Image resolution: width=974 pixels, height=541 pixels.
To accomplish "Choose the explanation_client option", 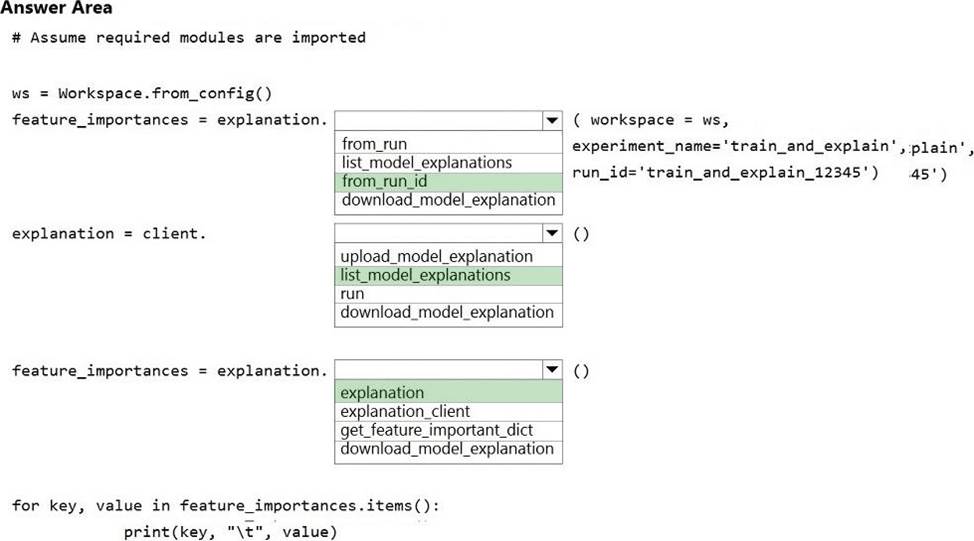I will [x=405, y=412].
